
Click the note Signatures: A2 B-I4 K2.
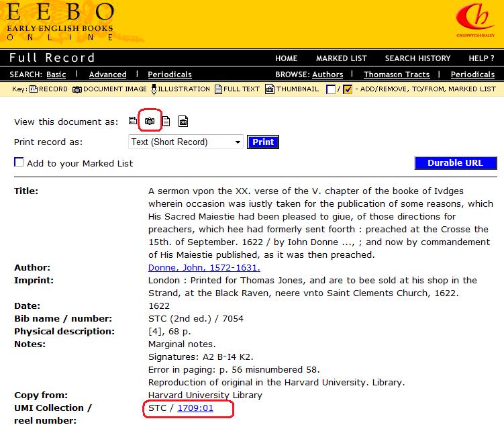(201, 357)
